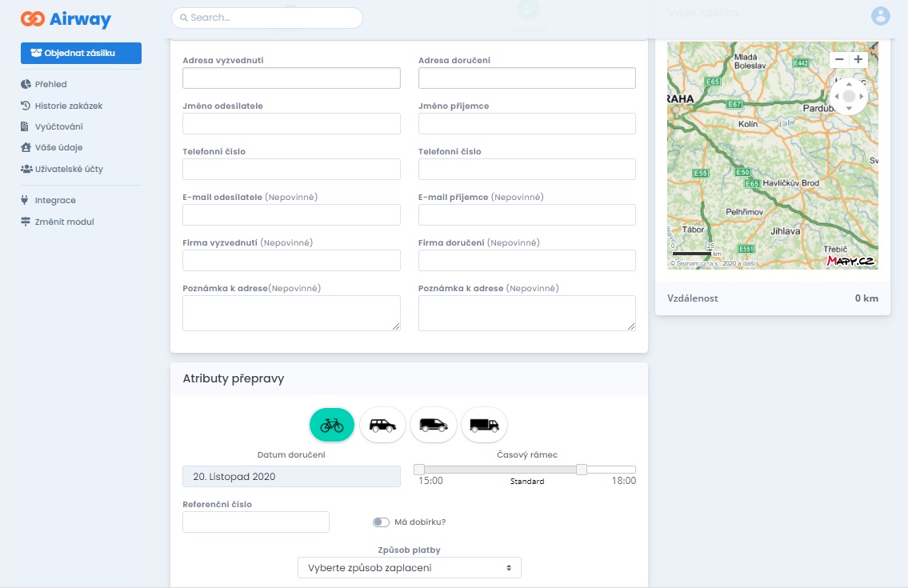Go to 'Historie zakázek' in sidebar
Screen dimensions: 908x588
pos(68,106)
